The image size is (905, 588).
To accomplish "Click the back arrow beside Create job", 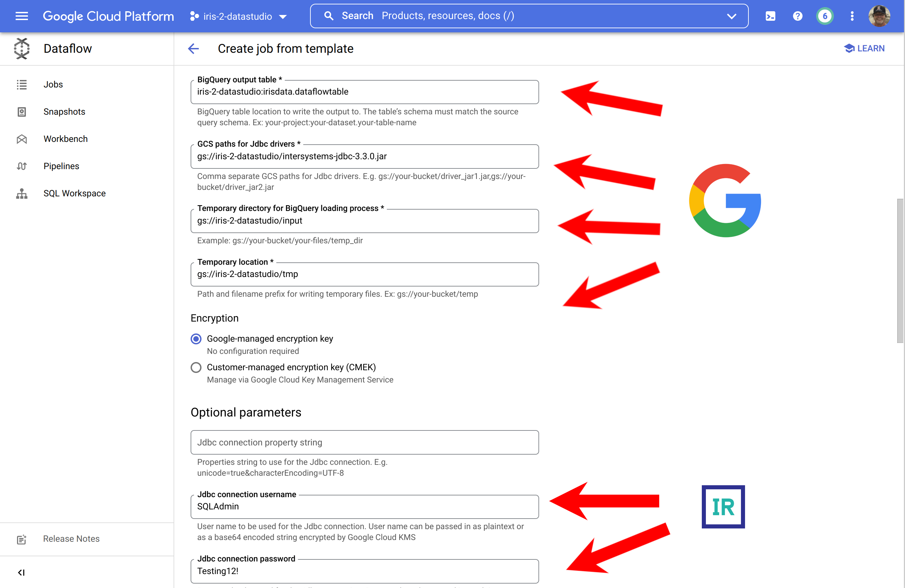I will 194,49.
